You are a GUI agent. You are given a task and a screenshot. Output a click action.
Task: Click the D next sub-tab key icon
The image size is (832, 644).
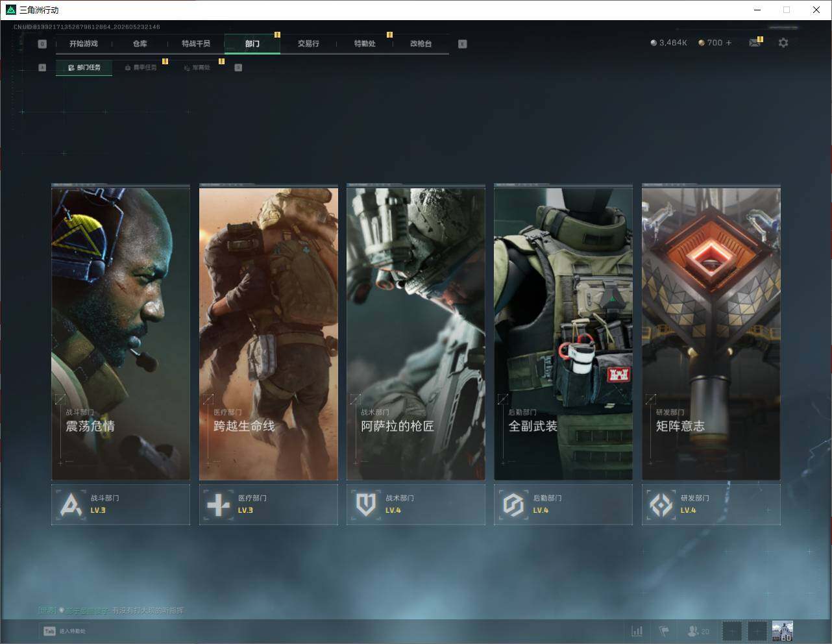pos(238,68)
